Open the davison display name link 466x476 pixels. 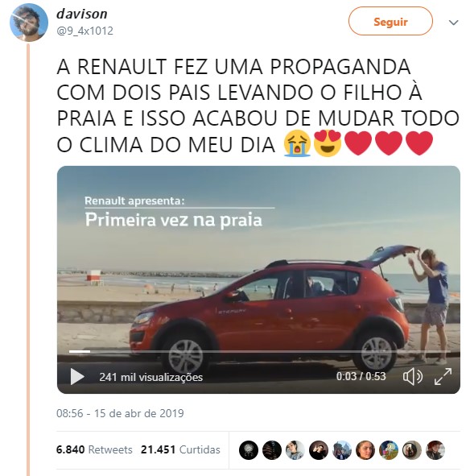pos(82,14)
